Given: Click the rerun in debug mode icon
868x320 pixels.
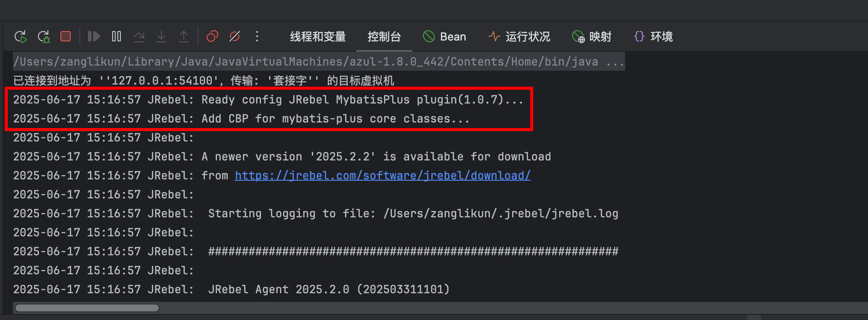Looking at the screenshot, I should pos(44,37).
